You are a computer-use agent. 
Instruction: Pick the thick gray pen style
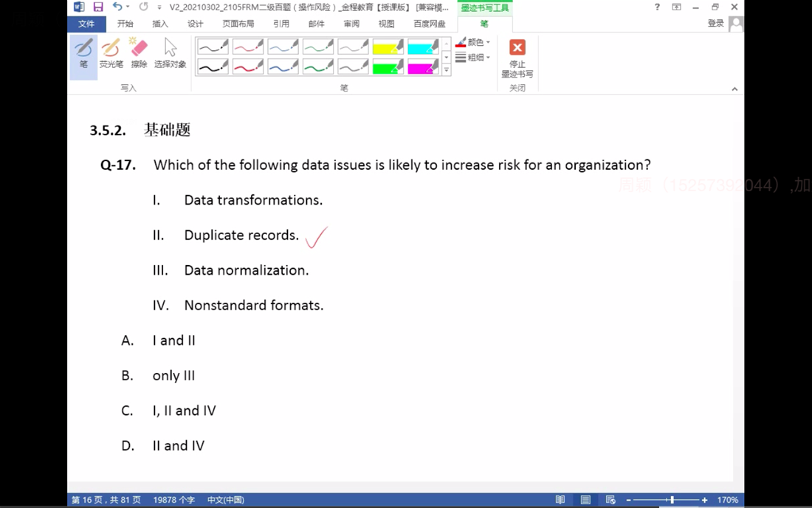[353, 66]
